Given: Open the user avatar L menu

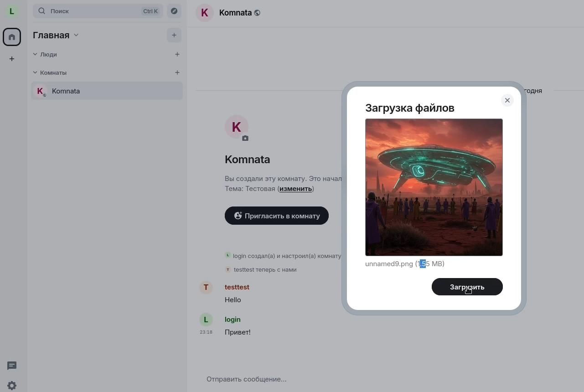Looking at the screenshot, I should click(12, 11).
